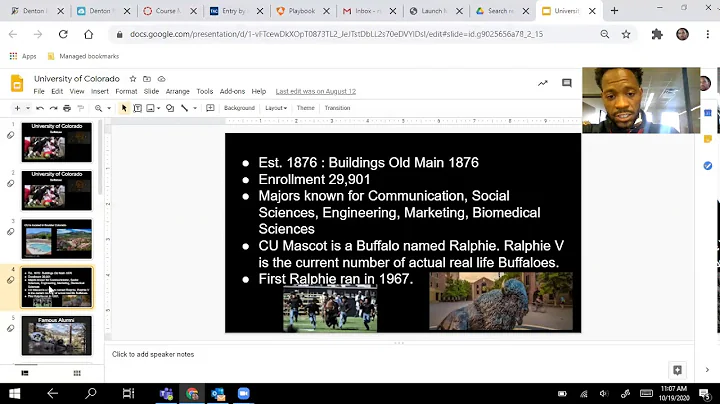The height and width of the screenshot is (404, 720).
Task: Click the Windows Start button
Action: (15, 393)
